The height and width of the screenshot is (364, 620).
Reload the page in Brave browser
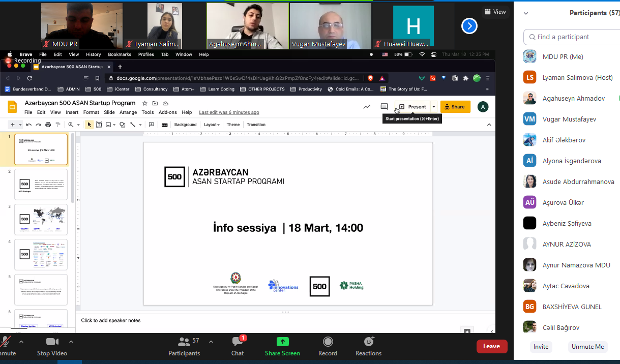(x=29, y=78)
